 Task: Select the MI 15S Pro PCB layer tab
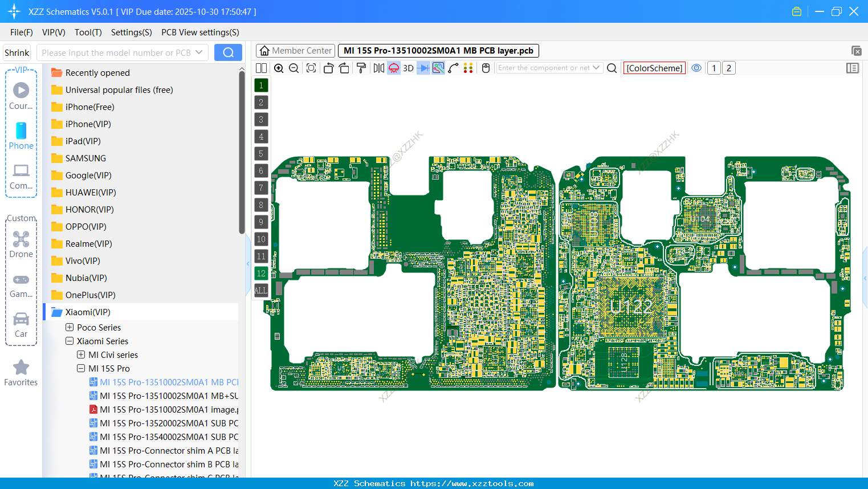[438, 51]
